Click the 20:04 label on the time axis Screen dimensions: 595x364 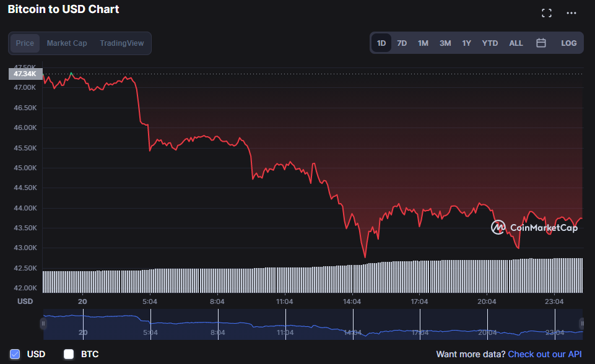pyautogui.click(x=487, y=301)
